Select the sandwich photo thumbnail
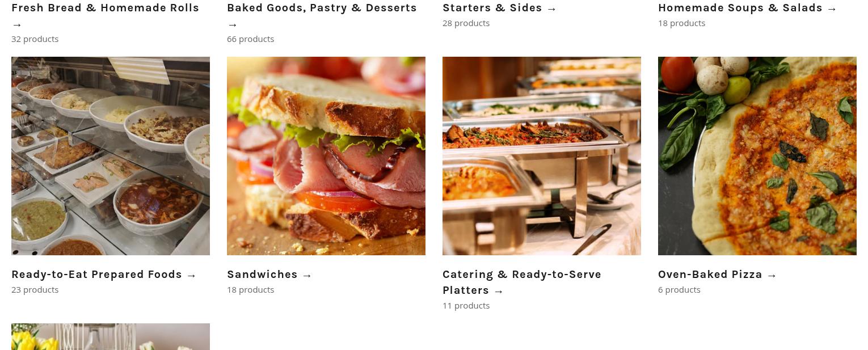868x350 pixels. pyautogui.click(x=326, y=156)
